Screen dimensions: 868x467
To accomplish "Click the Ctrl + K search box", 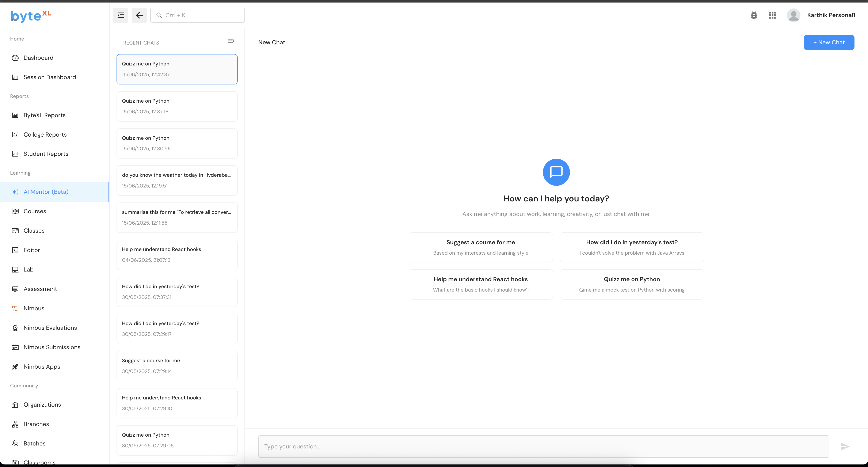I will (x=197, y=15).
